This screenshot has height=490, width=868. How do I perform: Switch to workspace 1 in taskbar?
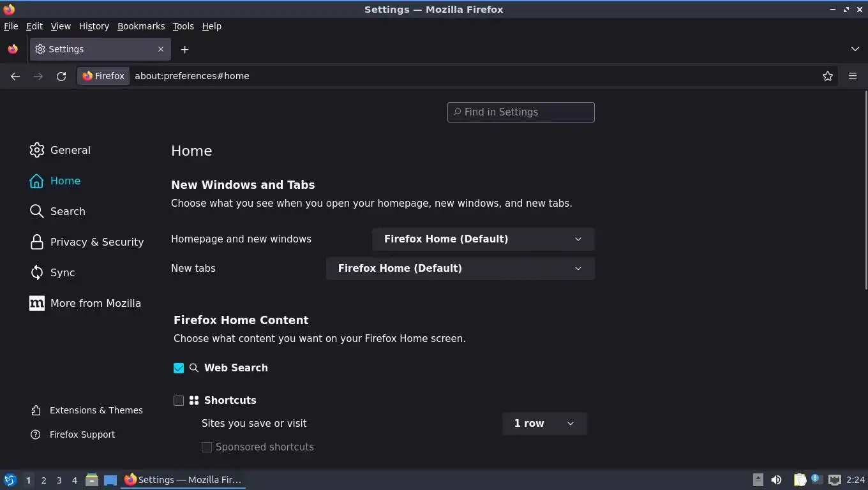click(28, 480)
